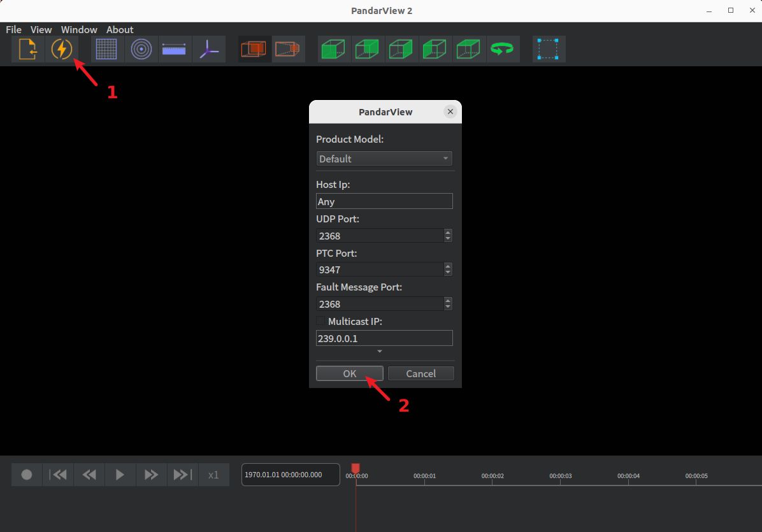Click the rewind playback button
This screenshot has width=762, height=532.
pyautogui.click(x=89, y=475)
